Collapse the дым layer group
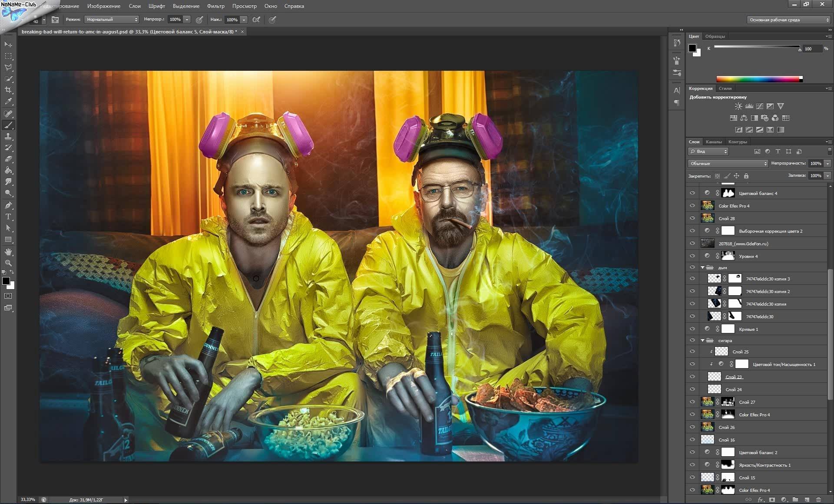This screenshot has height=504, width=834. [702, 267]
